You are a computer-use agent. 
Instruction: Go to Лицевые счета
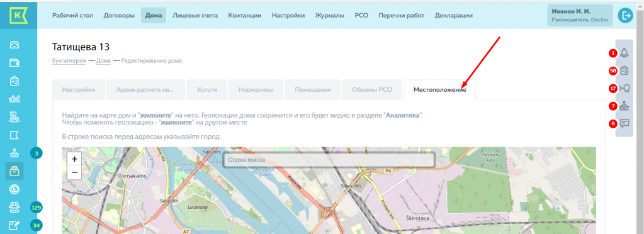point(195,16)
